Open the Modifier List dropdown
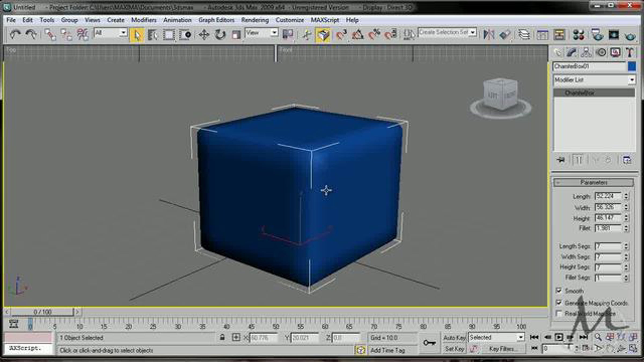Image resolution: width=644 pixels, height=362 pixels. tap(632, 80)
